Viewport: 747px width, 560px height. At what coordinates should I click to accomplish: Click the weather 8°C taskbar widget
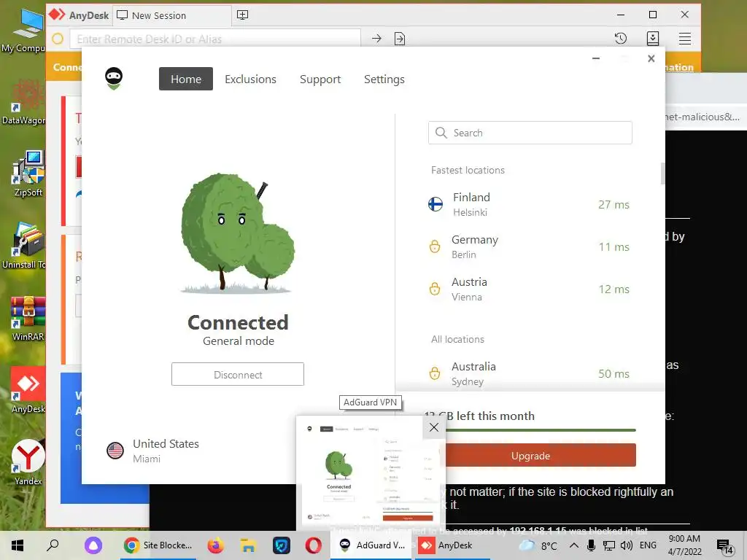[x=538, y=545]
